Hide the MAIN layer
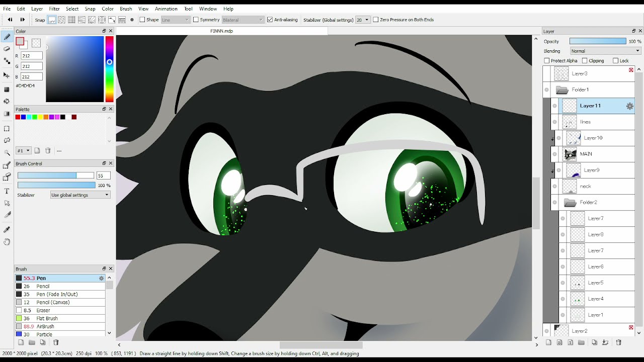 tap(554, 154)
